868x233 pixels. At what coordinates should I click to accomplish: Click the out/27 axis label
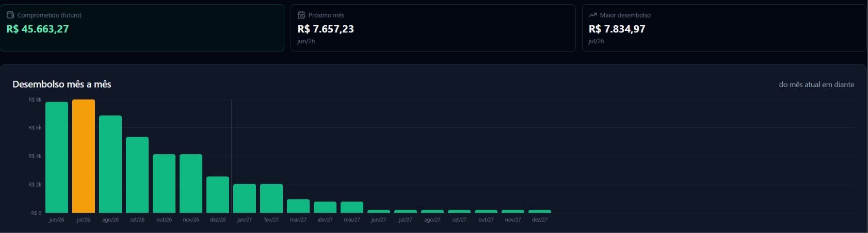(486, 220)
